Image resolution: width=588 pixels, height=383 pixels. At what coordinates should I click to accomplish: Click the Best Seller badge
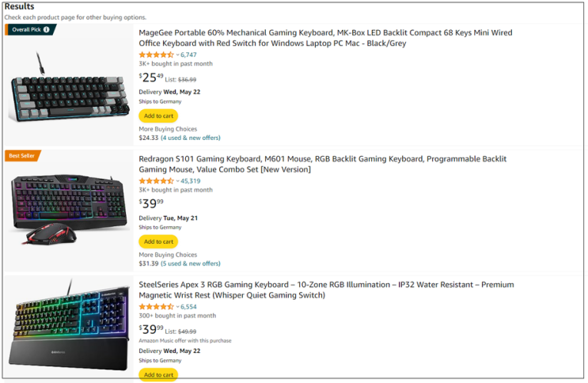pyautogui.click(x=22, y=156)
